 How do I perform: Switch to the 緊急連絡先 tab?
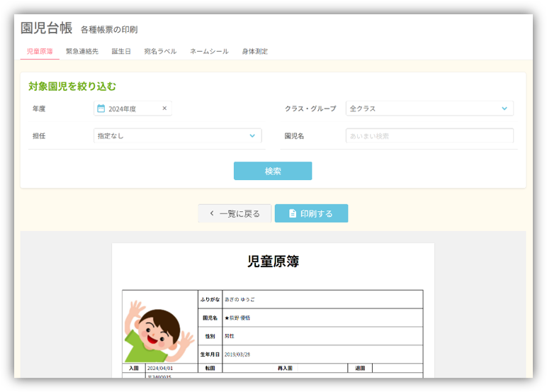tap(82, 51)
